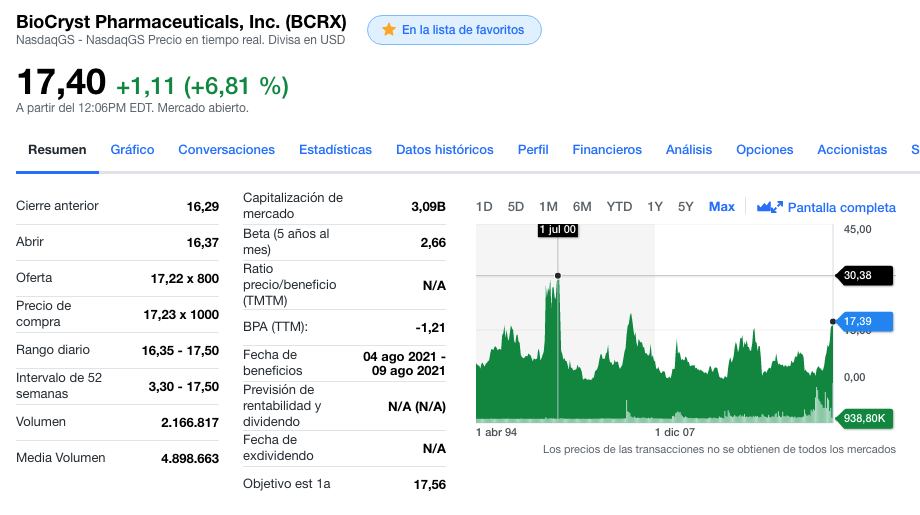Go to the Estadísticas tab
The width and height of the screenshot is (920, 515).
tap(335, 150)
